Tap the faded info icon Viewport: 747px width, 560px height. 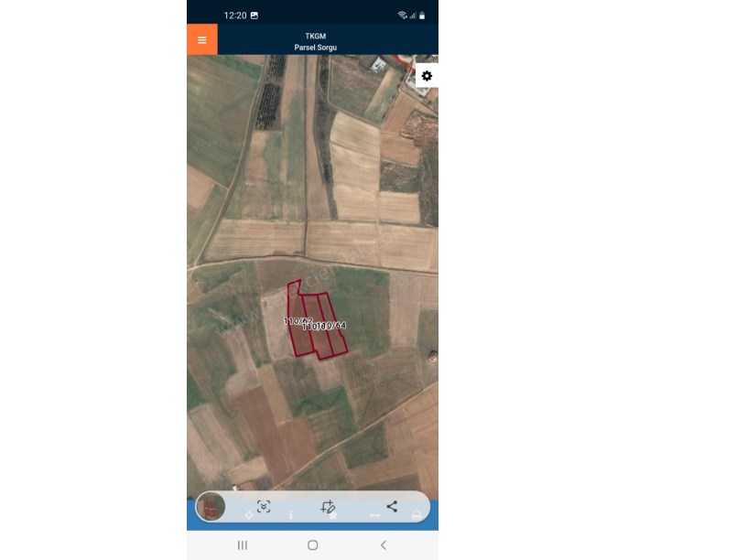(290, 515)
